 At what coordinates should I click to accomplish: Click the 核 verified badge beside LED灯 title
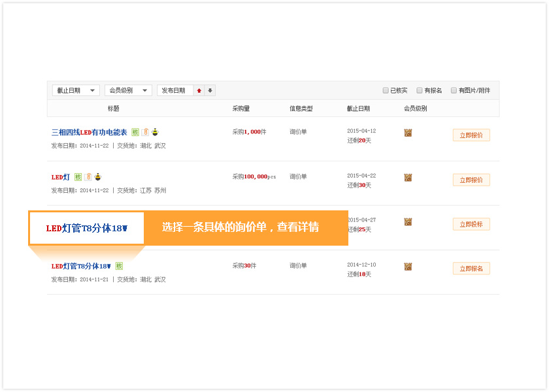pos(78,177)
